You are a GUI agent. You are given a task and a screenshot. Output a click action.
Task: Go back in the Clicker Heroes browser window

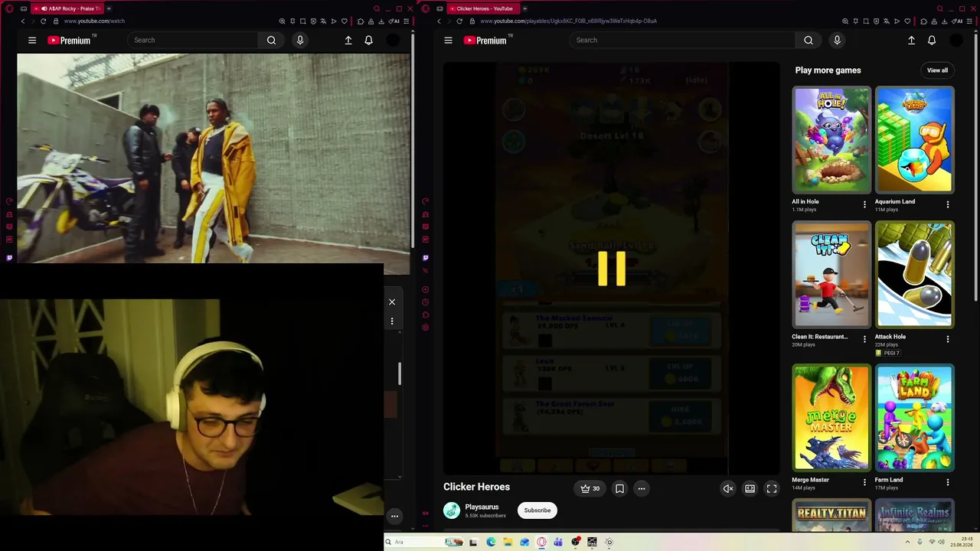click(439, 21)
